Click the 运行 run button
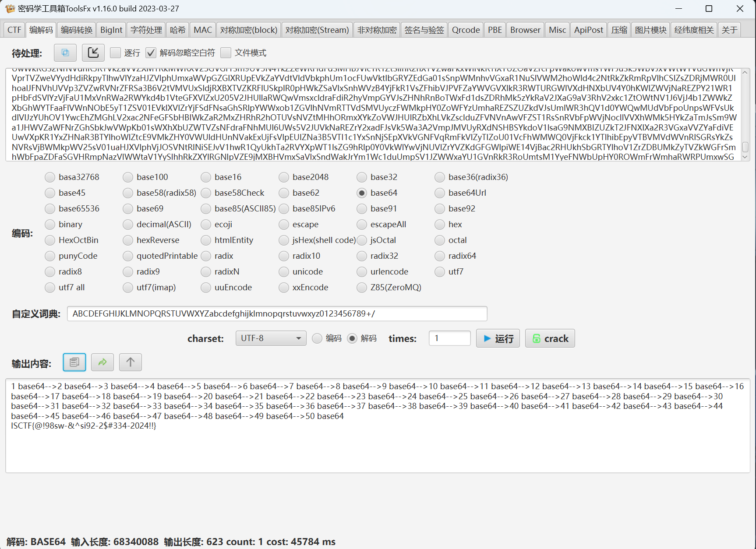This screenshot has width=756, height=549. tap(498, 338)
